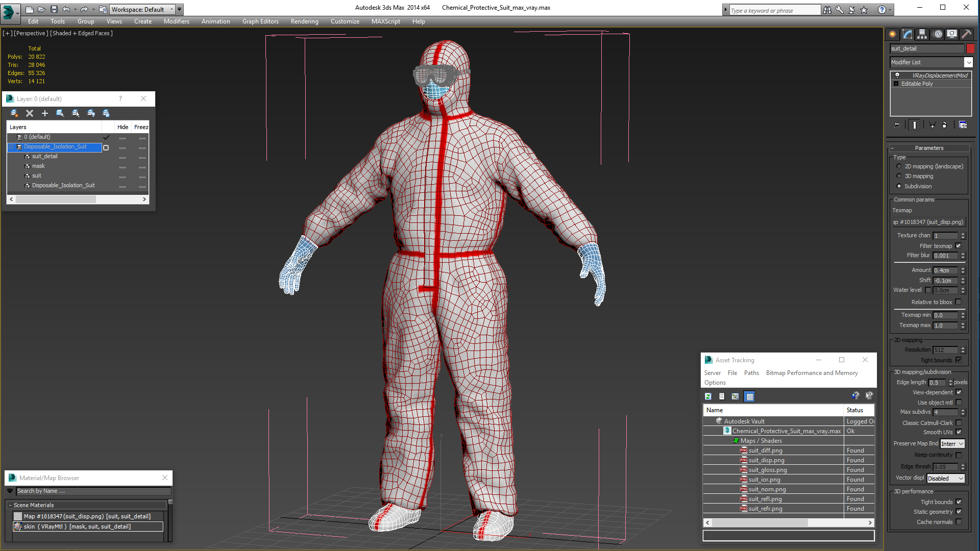Collapse Disposable_Isolation_Suit layer tree

point(11,147)
